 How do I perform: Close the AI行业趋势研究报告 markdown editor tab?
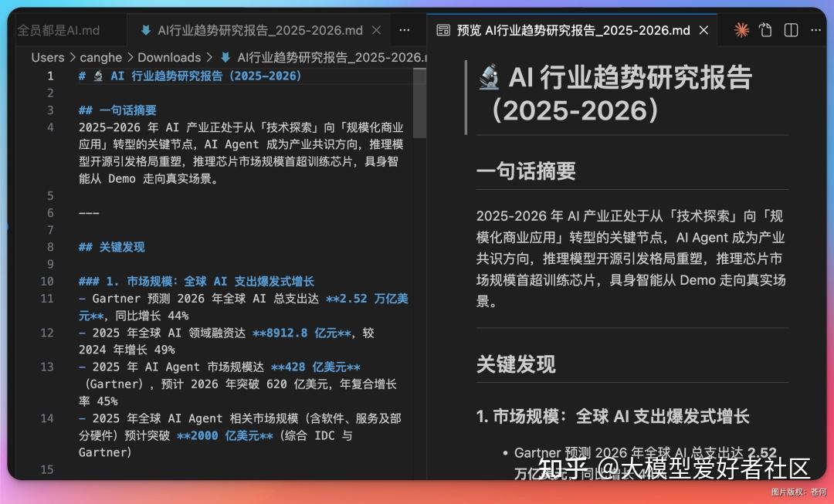pos(376,30)
